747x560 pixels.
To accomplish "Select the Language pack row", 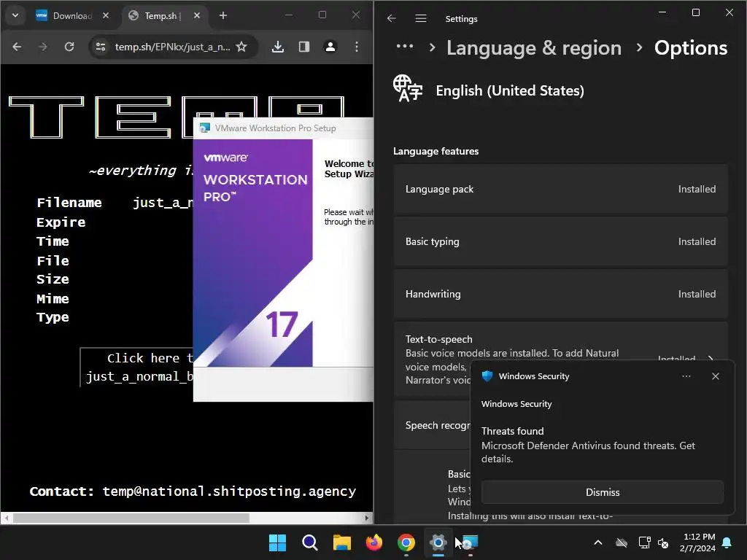I will coord(561,189).
